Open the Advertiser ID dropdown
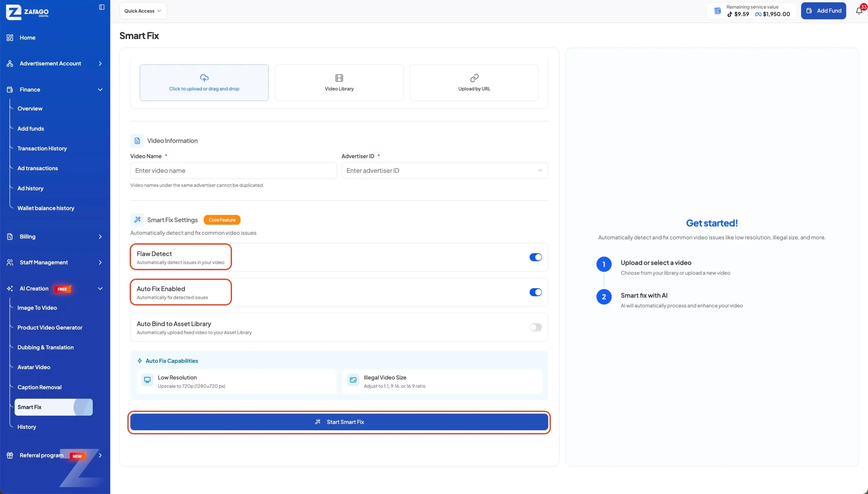 click(445, 170)
